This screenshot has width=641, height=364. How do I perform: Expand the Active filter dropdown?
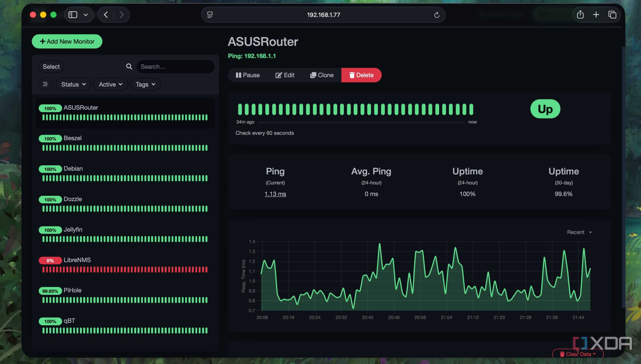[x=111, y=84]
